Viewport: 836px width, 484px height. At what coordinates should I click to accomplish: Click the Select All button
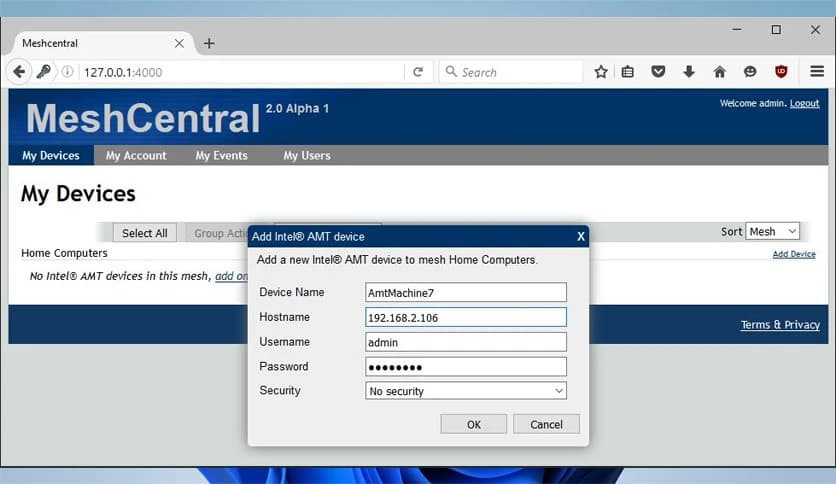(144, 233)
